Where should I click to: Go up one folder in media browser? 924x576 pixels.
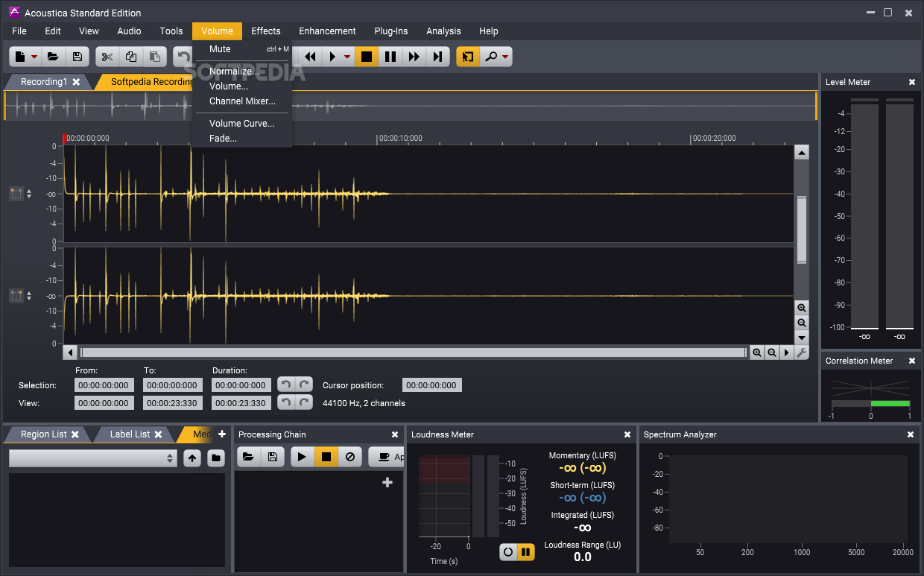(x=192, y=458)
